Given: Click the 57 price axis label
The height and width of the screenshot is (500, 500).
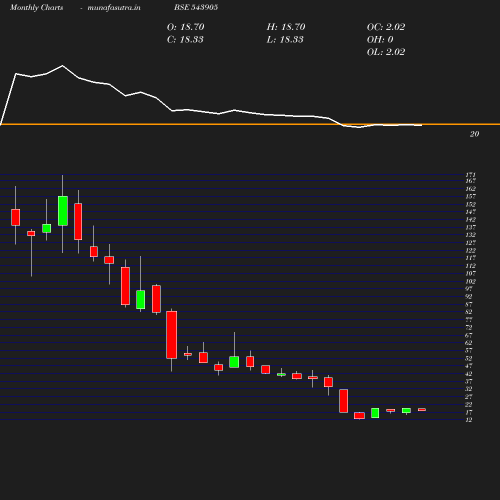Looking at the screenshot, I should pos(469,350).
